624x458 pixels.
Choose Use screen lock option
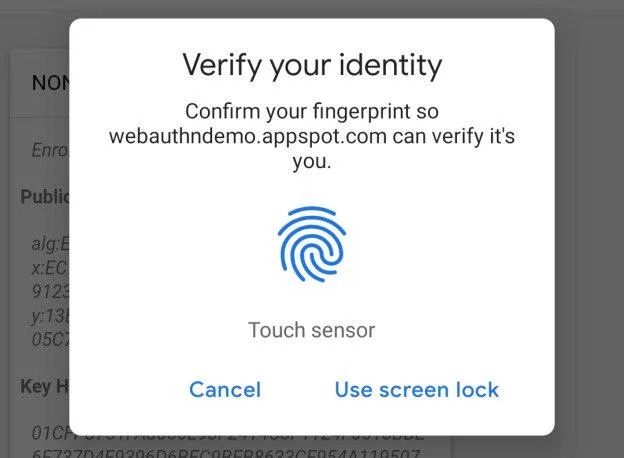click(416, 389)
